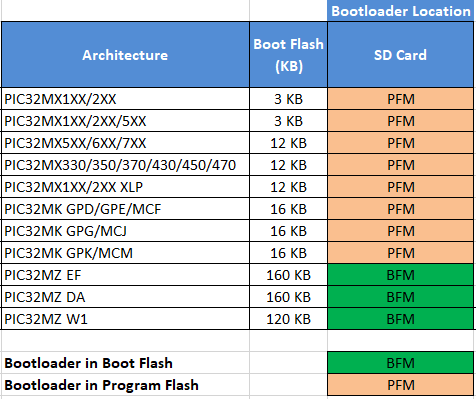Select the 12 KB cell for PIC32MX5XX/6XX/7XX
This screenshot has height=399, width=476.
[x=288, y=143]
